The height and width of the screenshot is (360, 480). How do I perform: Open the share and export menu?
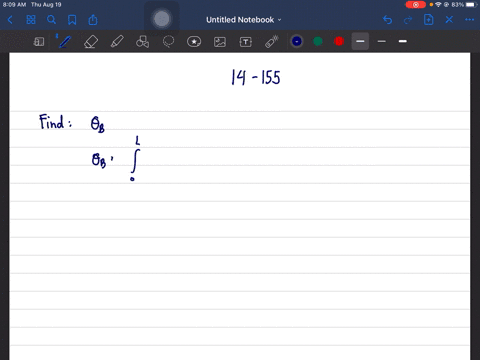pos(93,20)
